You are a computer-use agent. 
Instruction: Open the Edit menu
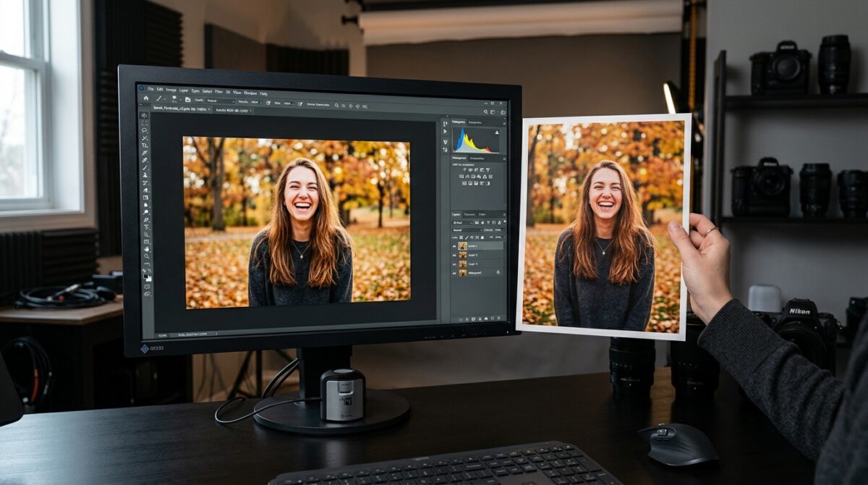click(x=160, y=89)
